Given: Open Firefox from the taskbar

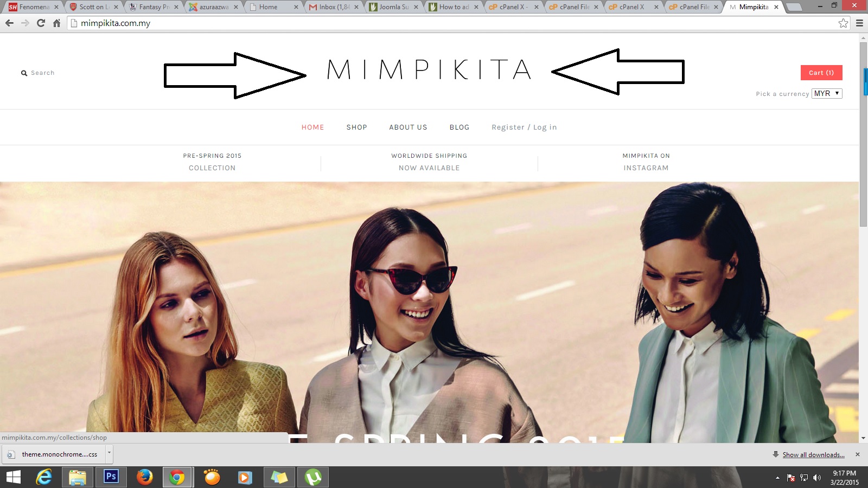Looking at the screenshot, I should [x=144, y=477].
